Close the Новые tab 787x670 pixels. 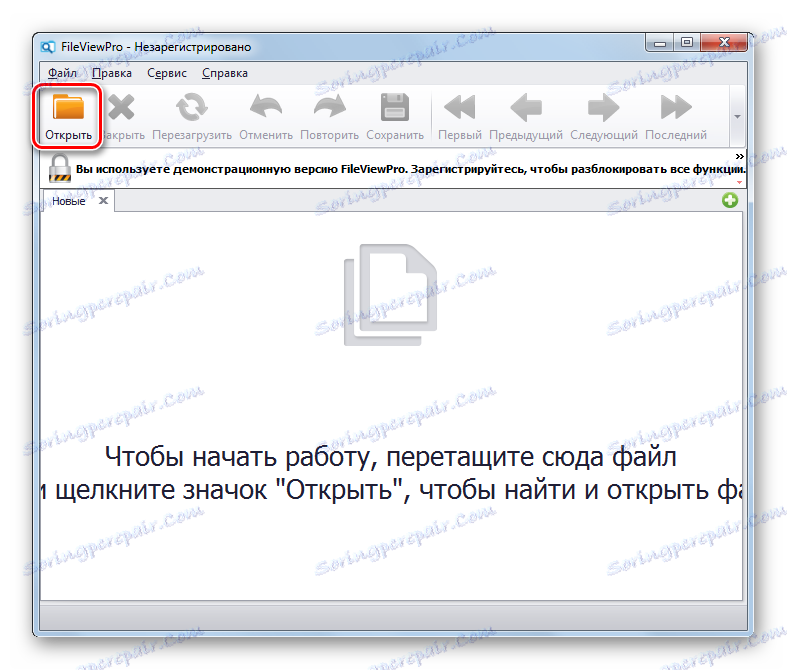tap(103, 201)
